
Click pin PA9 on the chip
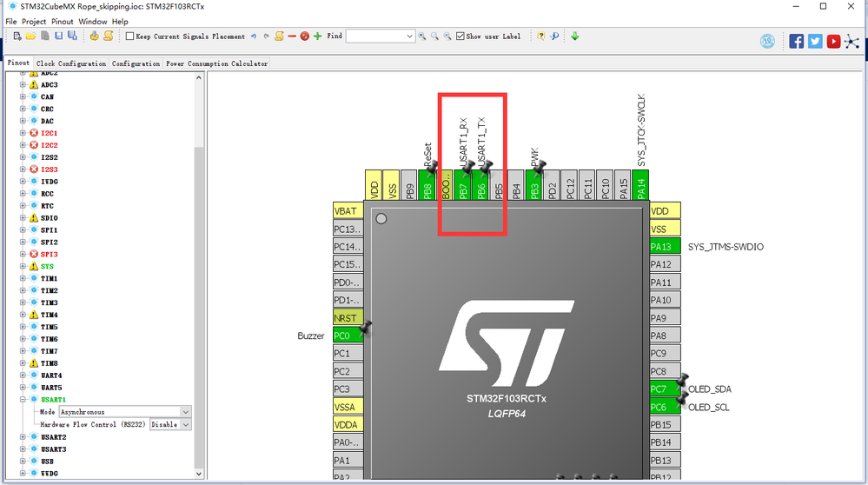tap(666, 318)
